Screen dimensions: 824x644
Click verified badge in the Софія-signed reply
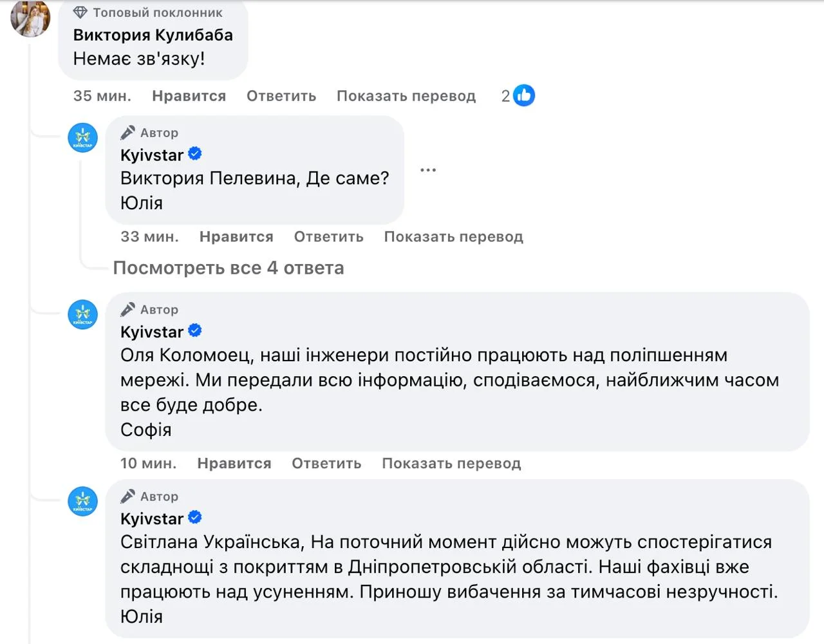[x=195, y=331]
